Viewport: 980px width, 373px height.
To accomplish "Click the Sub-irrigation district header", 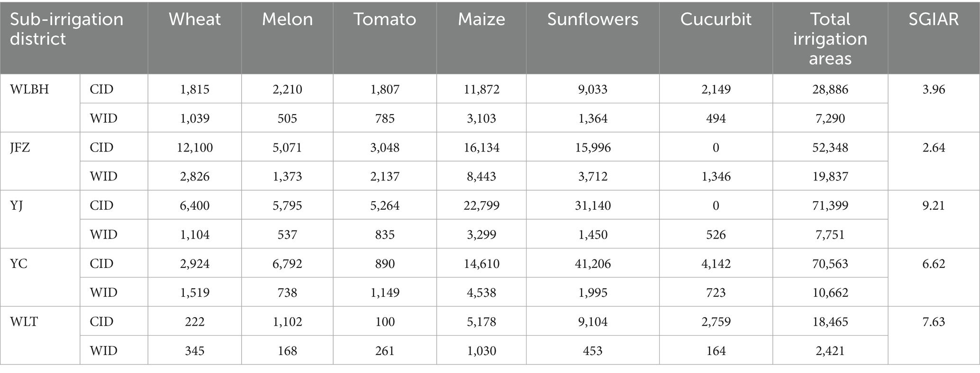I will point(66,29).
